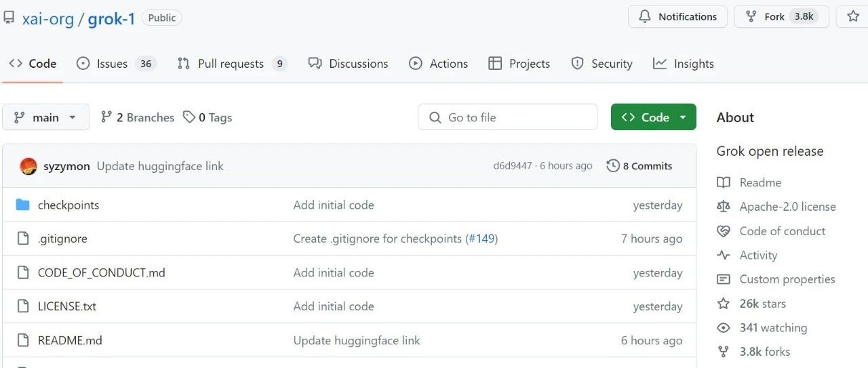Open commit hash d6d9447
This screenshot has width=868, height=368.
click(513, 166)
